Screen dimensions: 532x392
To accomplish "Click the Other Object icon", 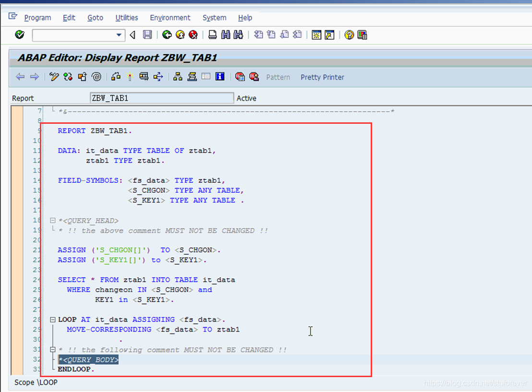I will point(82,77).
